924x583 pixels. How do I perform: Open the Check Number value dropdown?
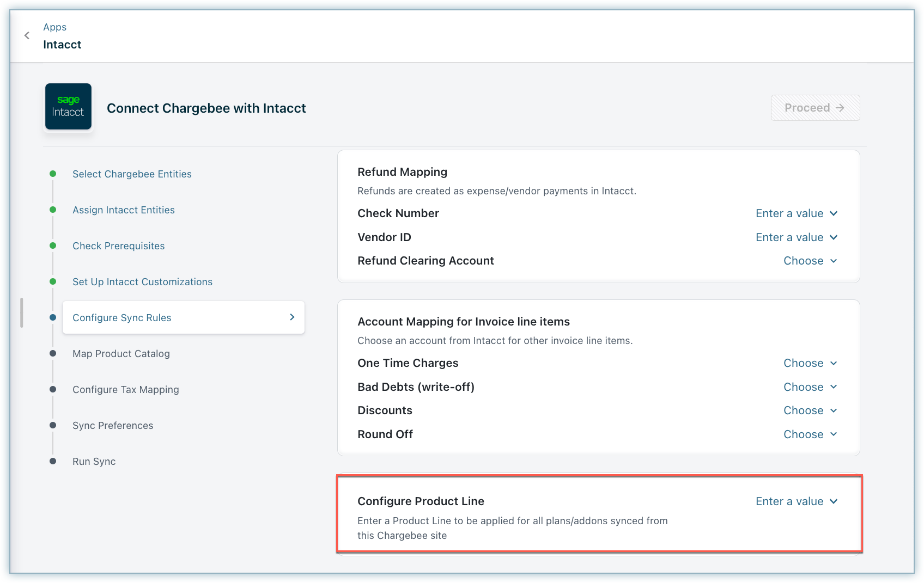point(796,213)
